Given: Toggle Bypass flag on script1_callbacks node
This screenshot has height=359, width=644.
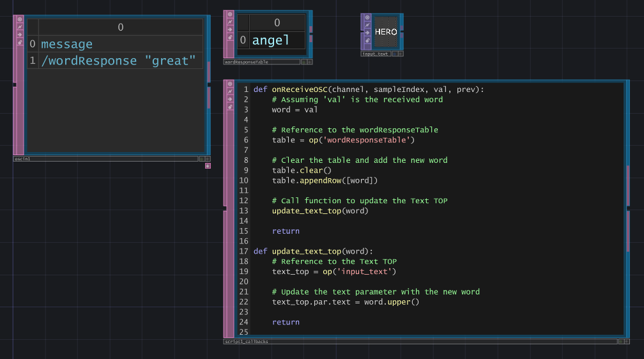Looking at the screenshot, I should pyautogui.click(x=229, y=99).
